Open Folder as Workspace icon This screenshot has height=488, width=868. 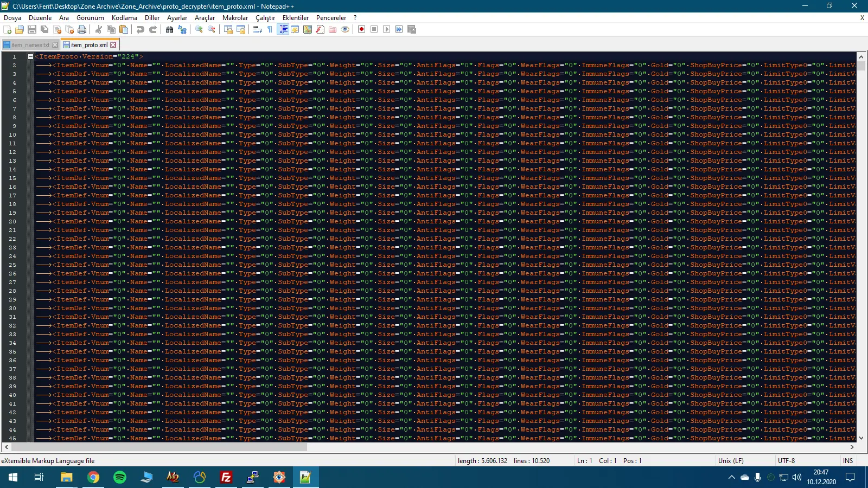(333, 29)
